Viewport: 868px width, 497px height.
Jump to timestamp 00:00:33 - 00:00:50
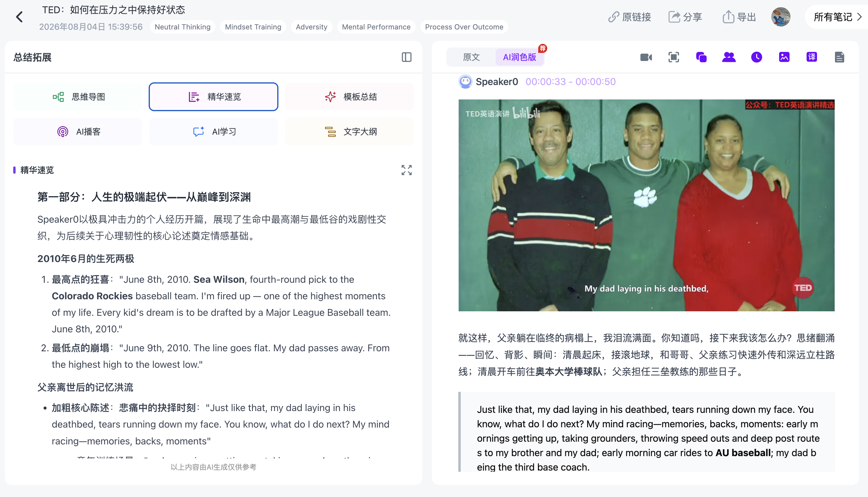click(570, 82)
